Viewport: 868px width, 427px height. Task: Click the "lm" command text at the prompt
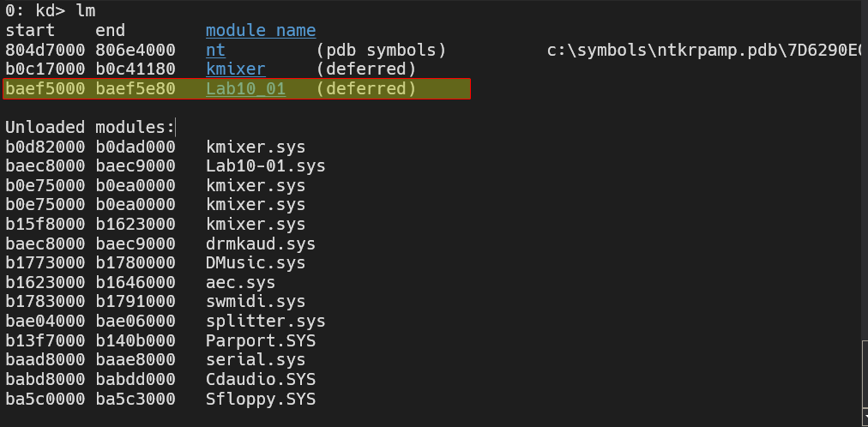(x=86, y=11)
